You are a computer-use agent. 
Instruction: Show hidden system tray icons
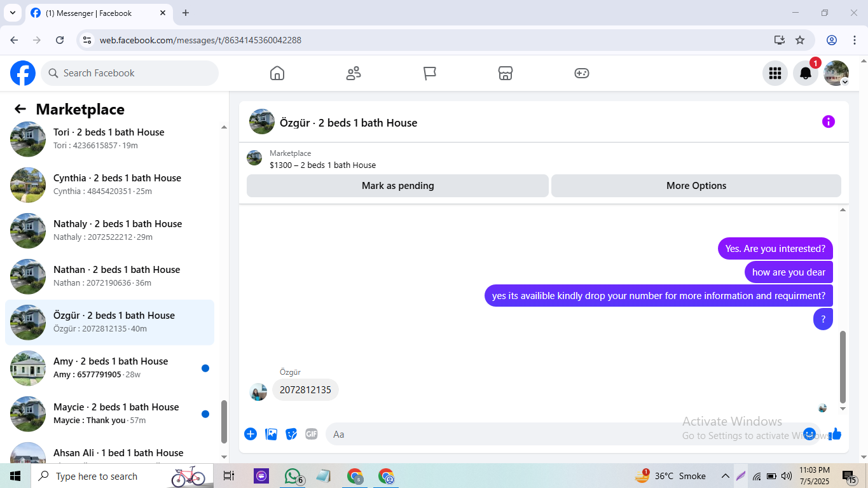tap(725, 476)
